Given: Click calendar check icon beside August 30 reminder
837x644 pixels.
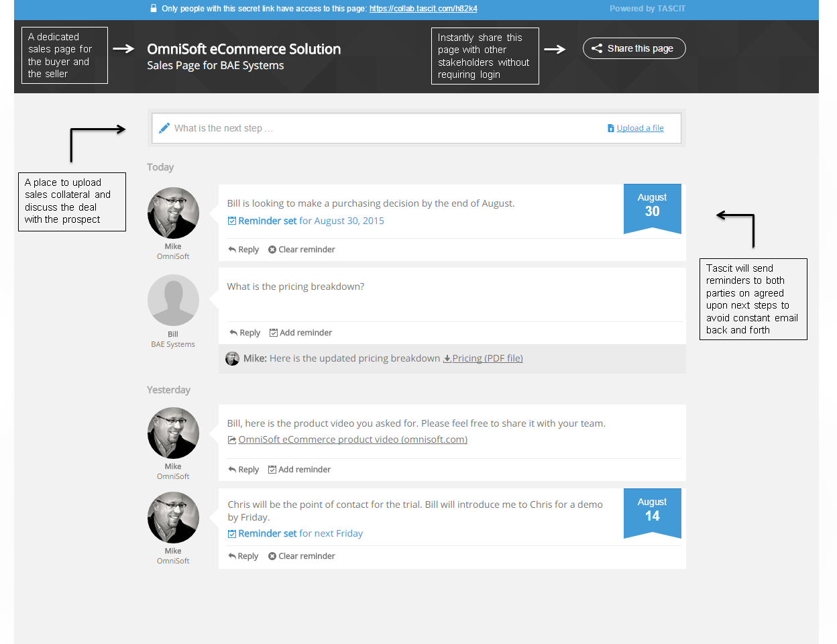Looking at the screenshot, I should pyautogui.click(x=232, y=221).
